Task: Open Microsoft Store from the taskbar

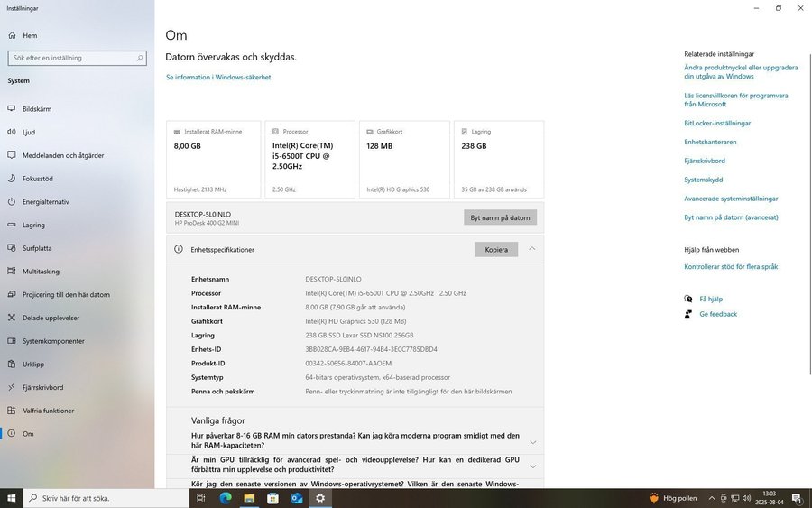Action: pos(272,498)
